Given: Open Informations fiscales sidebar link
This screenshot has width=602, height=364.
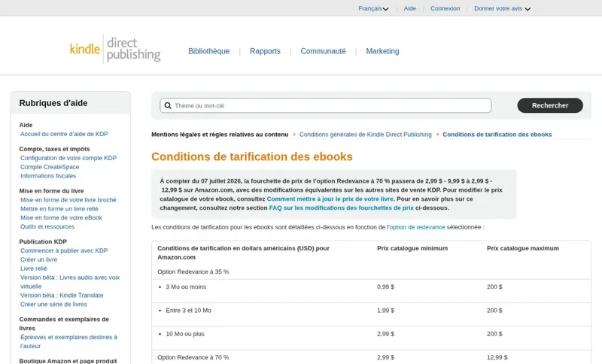Looking at the screenshot, I should pos(48,176).
